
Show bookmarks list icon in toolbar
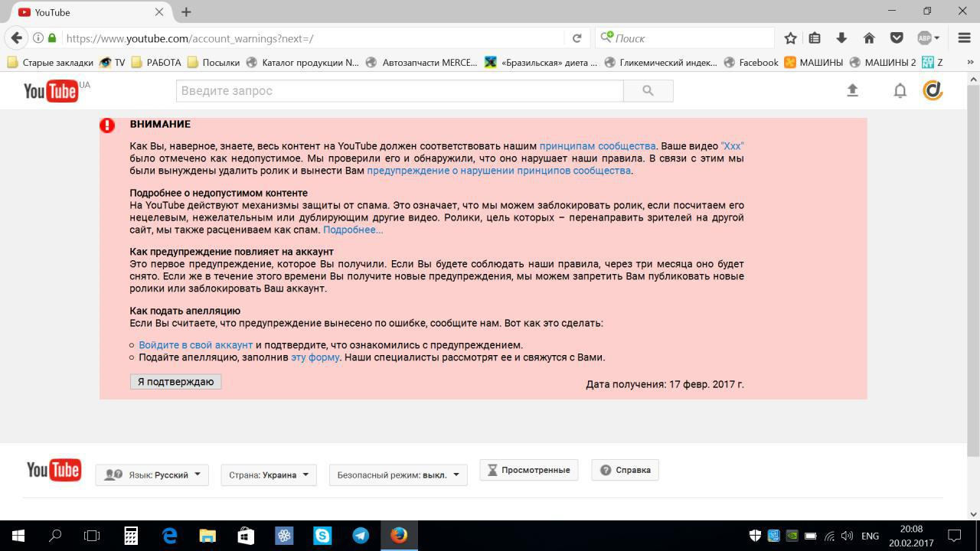(x=815, y=37)
